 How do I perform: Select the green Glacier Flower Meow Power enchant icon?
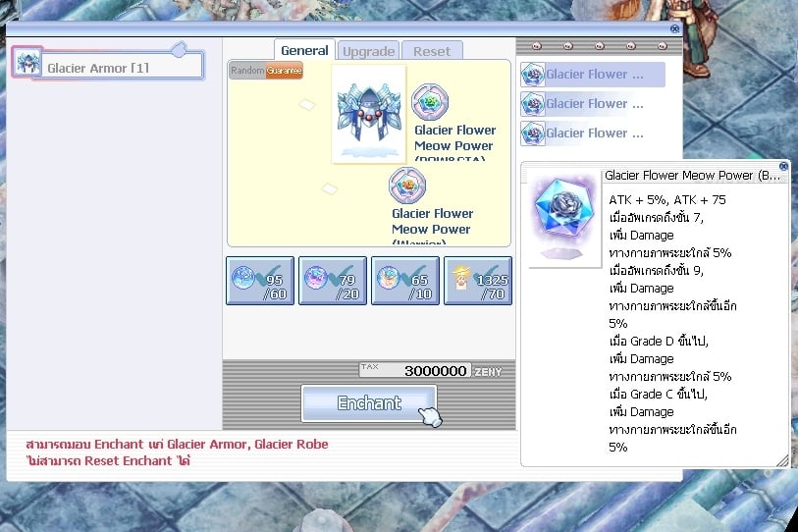[x=430, y=102]
